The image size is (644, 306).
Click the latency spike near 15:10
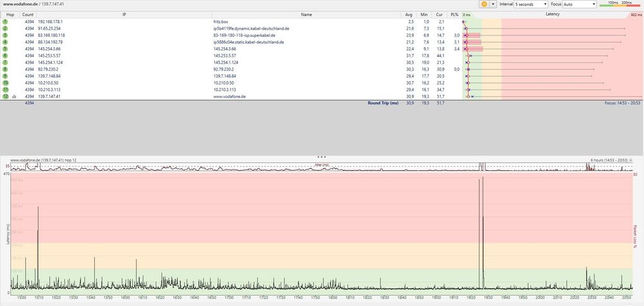coord(38,247)
